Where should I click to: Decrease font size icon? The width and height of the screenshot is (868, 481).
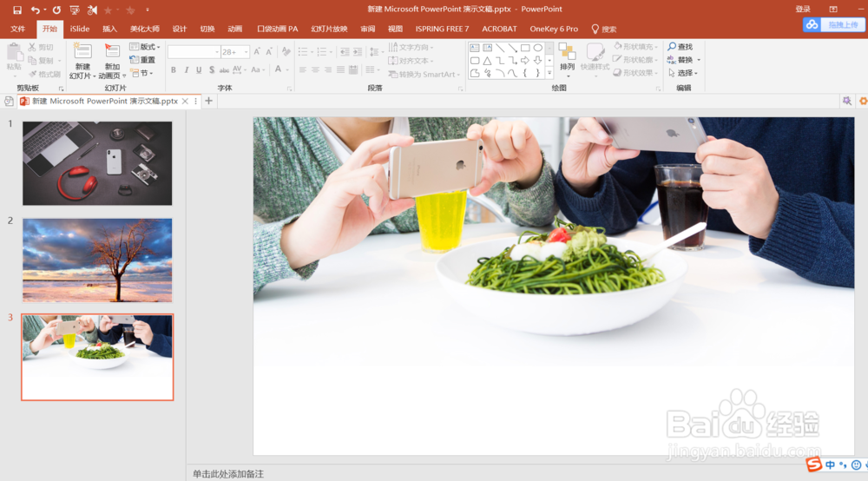click(269, 51)
